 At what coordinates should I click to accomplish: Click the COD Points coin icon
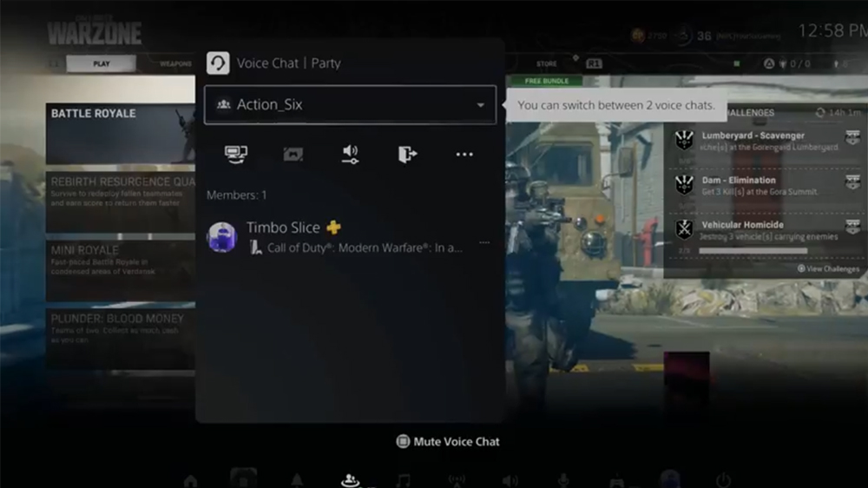637,36
